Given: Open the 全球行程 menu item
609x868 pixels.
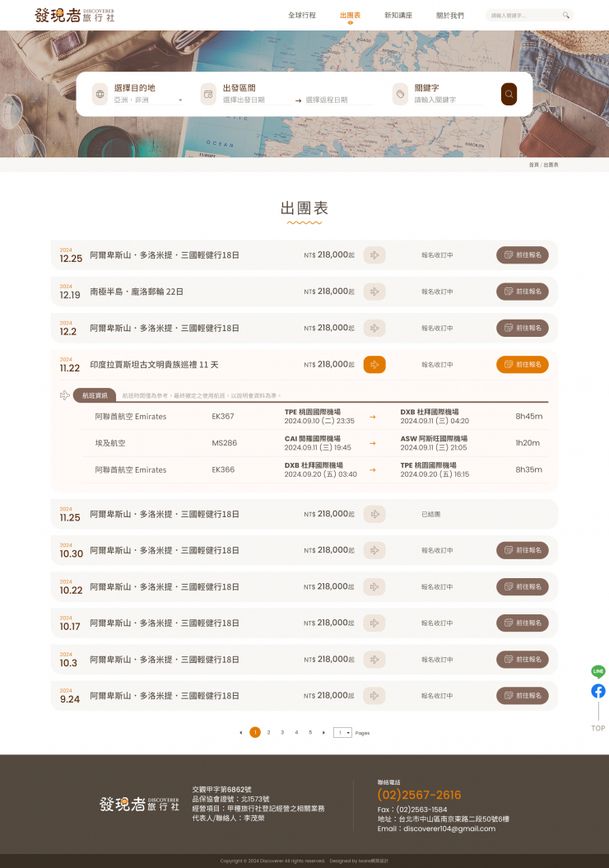Looking at the screenshot, I should (x=302, y=16).
